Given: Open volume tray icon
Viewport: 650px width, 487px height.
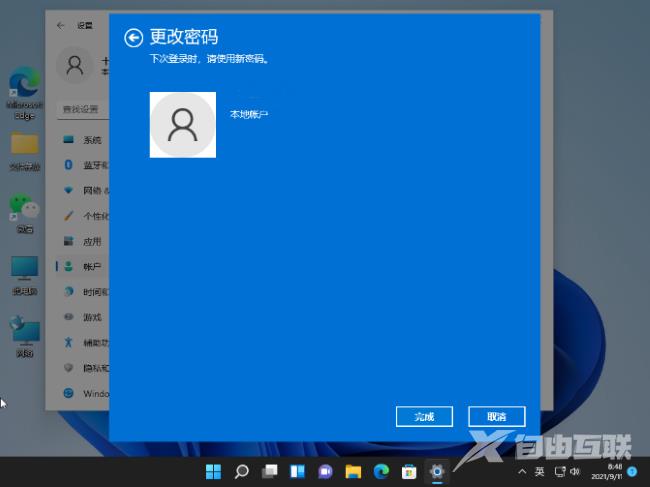Looking at the screenshot, I should tap(575, 472).
